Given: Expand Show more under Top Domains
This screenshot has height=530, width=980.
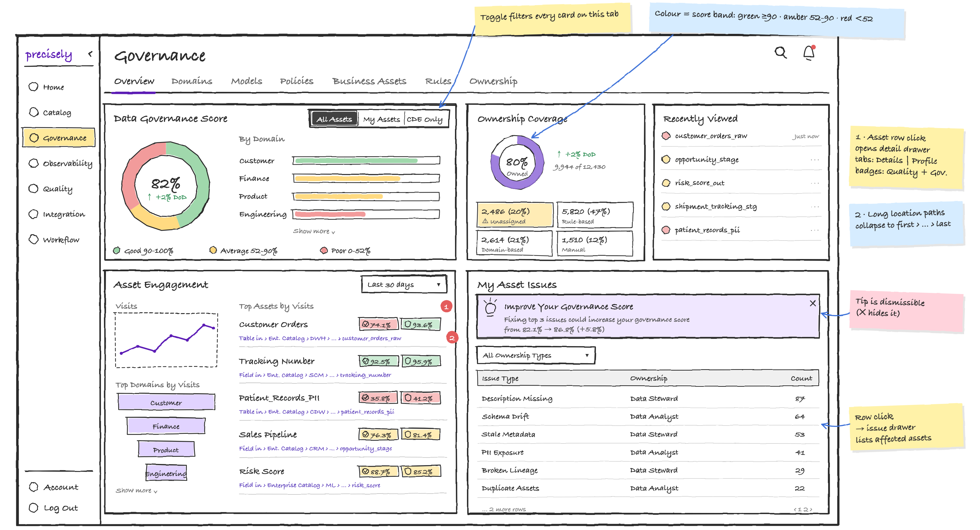Looking at the screenshot, I should tap(136, 490).
